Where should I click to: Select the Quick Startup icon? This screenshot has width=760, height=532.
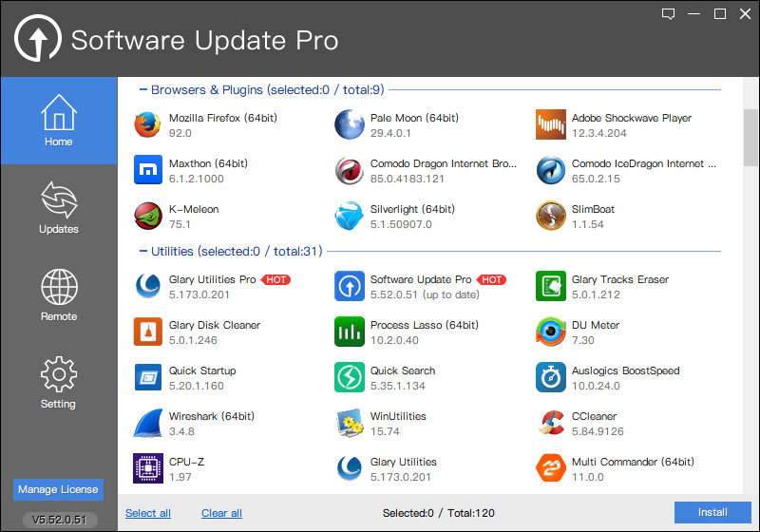pyautogui.click(x=148, y=377)
